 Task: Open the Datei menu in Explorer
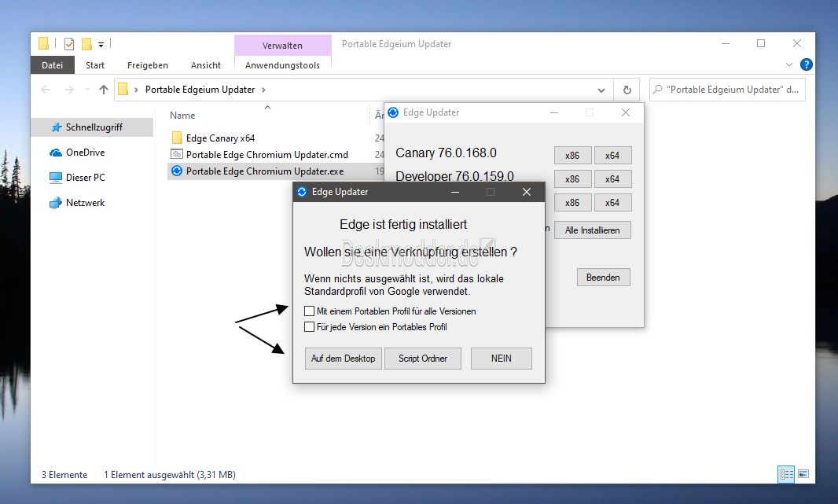point(53,65)
